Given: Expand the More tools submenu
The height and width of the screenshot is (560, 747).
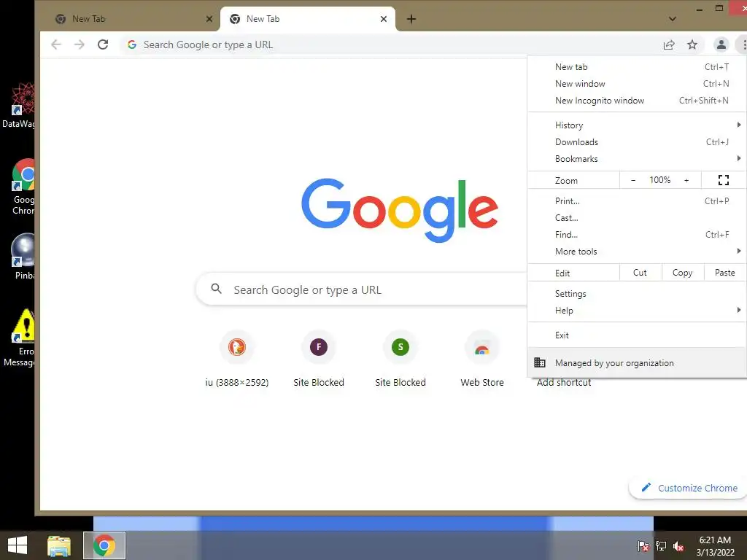Looking at the screenshot, I should tap(637, 252).
